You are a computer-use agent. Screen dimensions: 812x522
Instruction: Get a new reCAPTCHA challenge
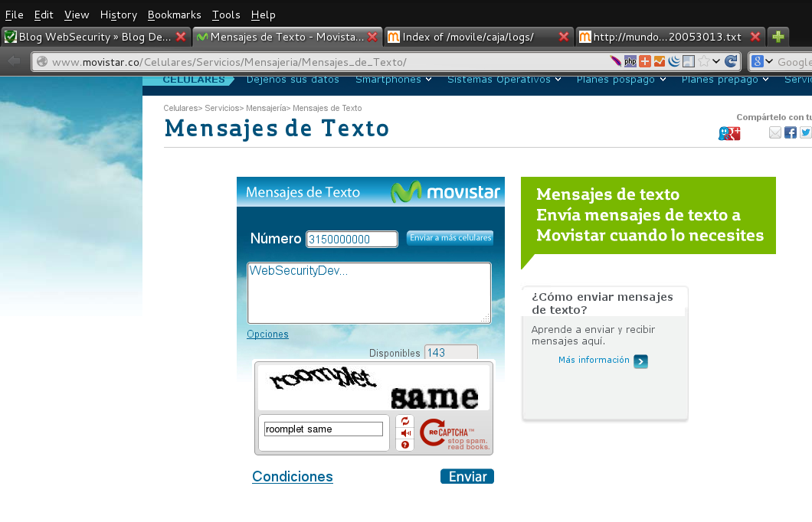[x=405, y=421]
